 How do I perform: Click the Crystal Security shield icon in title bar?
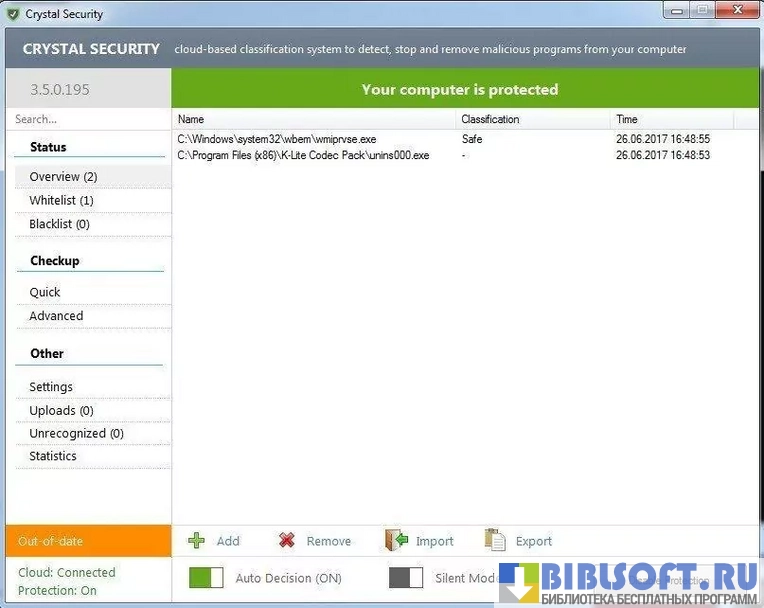pyautogui.click(x=13, y=14)
